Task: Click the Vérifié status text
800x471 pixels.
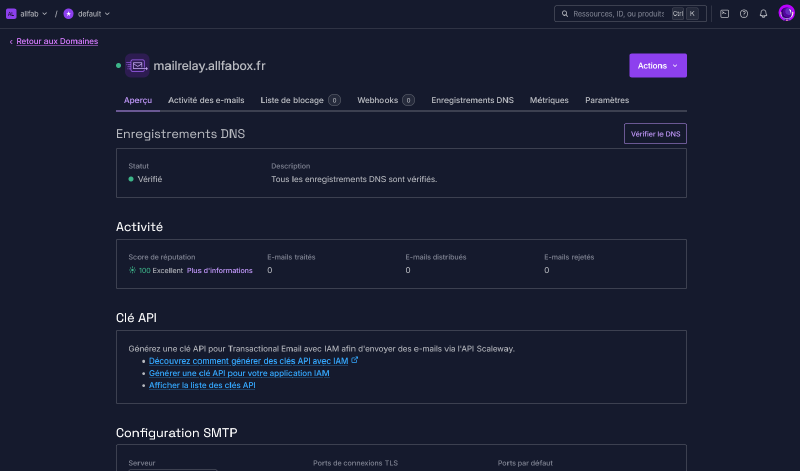Action: coord(149,179)
